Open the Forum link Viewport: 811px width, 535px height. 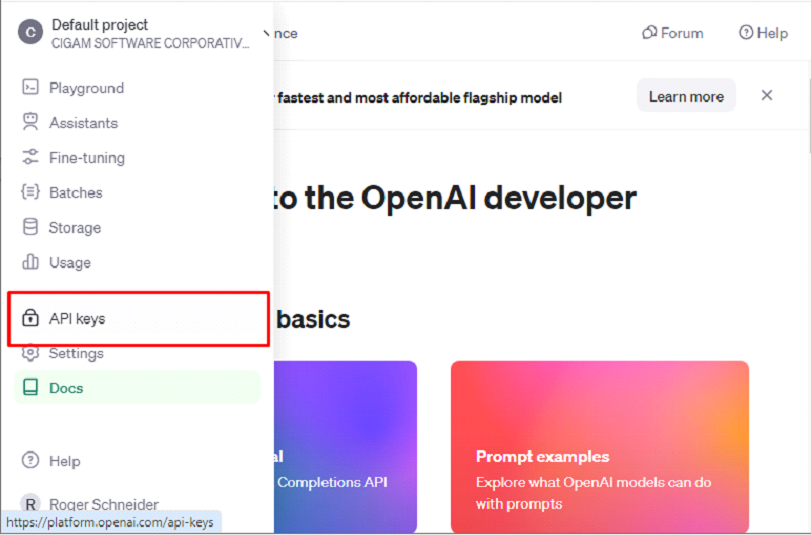[x=673, y=33]
